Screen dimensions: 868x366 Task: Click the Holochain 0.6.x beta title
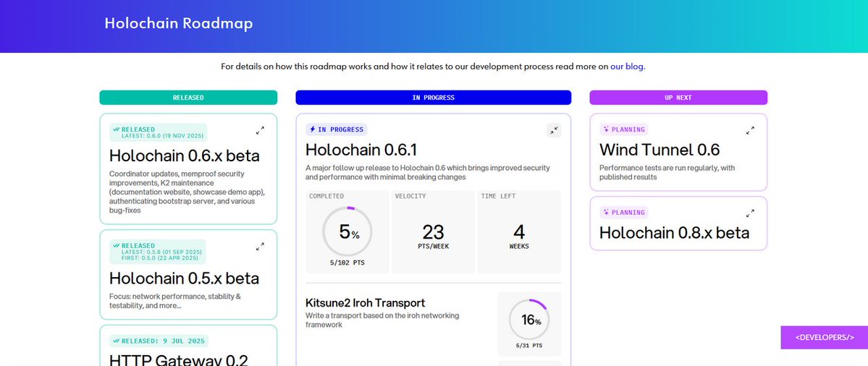(185, 156)
